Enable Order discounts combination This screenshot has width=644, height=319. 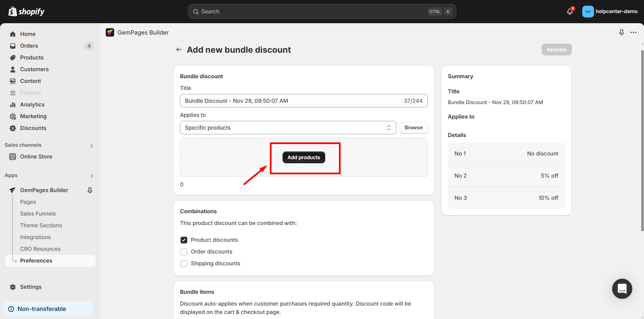tap(184, 252)
